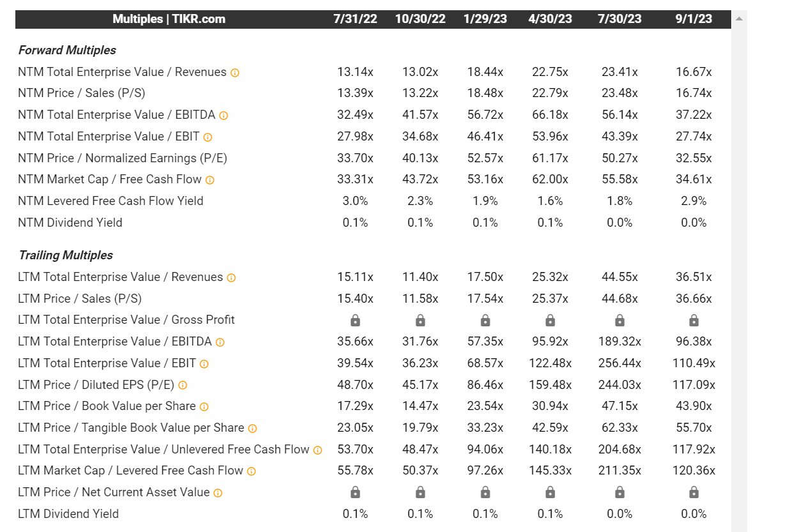Image resolution: width=790 pixels, height=532 pixels.
Task: Click the lock icon in the LTM TEV / Gross Profit row
Action: (x=355, y=320)
